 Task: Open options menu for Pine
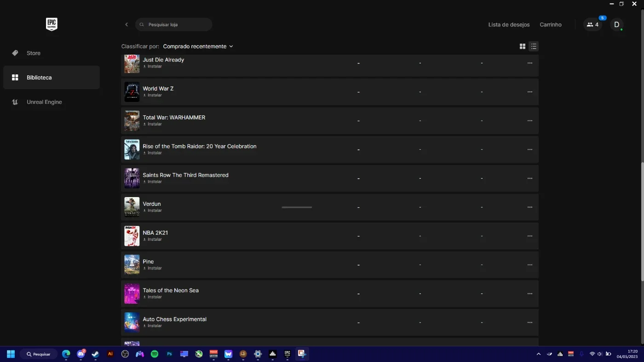pos(530,265)
